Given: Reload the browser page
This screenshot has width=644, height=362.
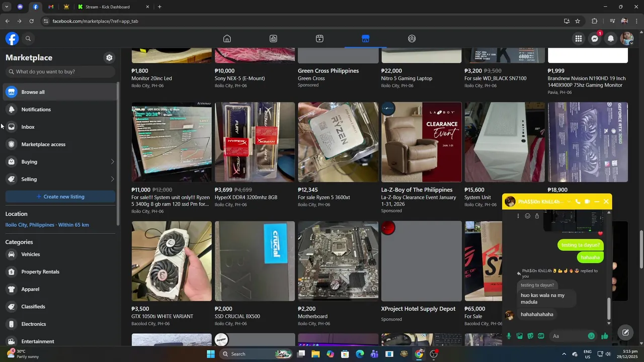Looking at the screenshot, I should (x=31, y=21).
